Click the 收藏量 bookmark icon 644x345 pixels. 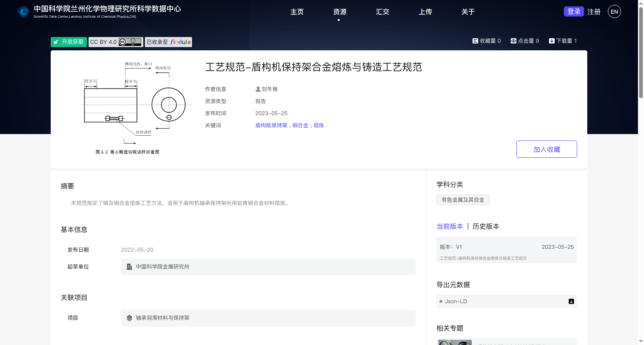pyautogui.click(x=475, y=41)
